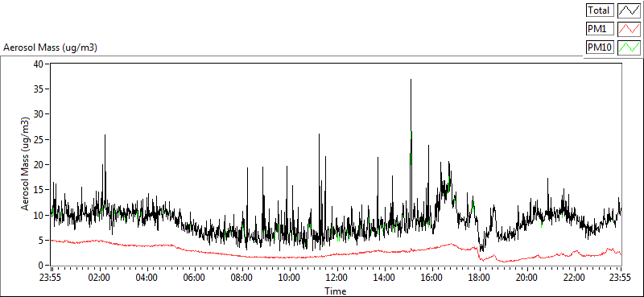This screenshot has width=644, height=297.
Task: Click the 18:00 time axis label
Action: pos(479,277)
